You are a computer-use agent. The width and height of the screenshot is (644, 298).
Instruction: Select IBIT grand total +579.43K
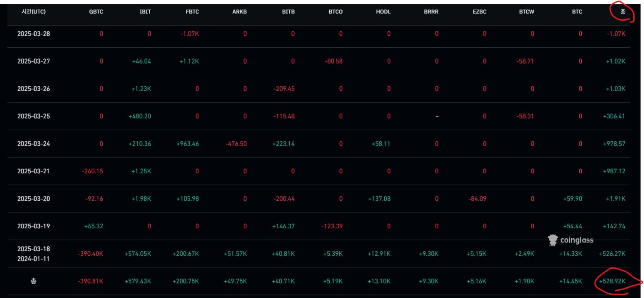[138, 282]
